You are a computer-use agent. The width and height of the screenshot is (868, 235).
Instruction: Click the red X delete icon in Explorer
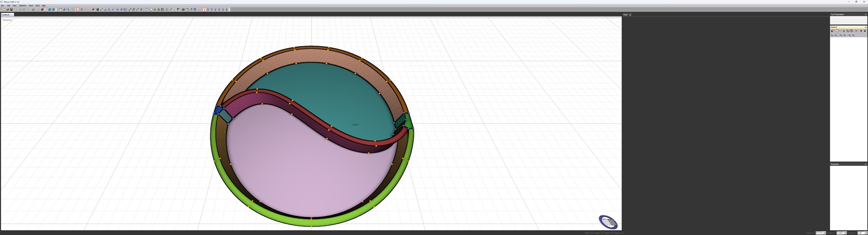click(x=856, y=31)
